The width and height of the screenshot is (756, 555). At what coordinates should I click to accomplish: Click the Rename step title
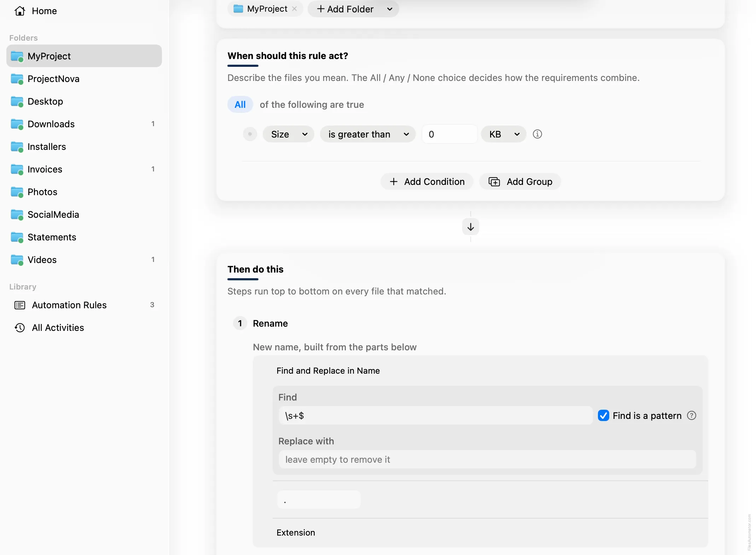pos(270,323)
